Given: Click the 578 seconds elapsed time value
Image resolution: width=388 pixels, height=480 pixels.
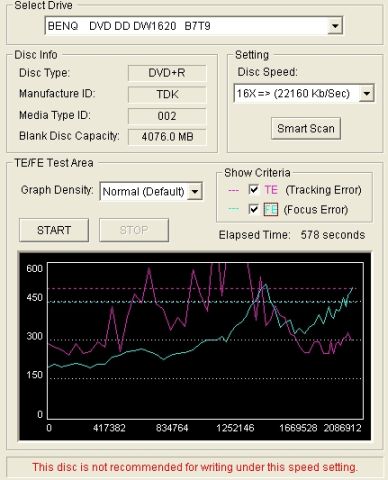Looking at the screenshot, I should 333,235.
